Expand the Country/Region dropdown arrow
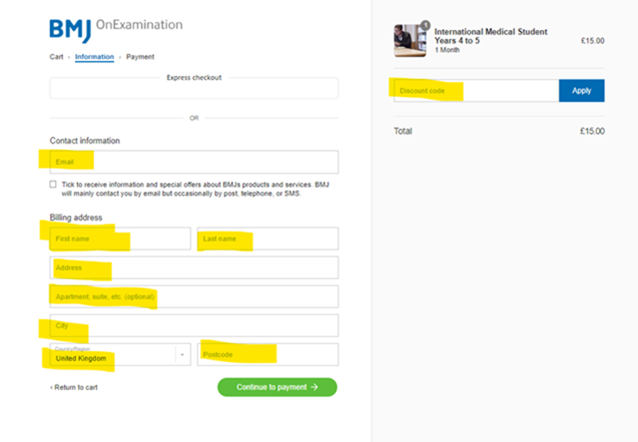This screenshot has width=638, height=442. tap(182, 355)
